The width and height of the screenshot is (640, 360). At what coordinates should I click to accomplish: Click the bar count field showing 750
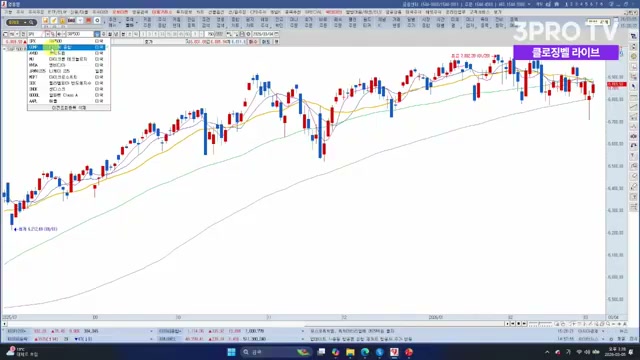tap(210, 34)
